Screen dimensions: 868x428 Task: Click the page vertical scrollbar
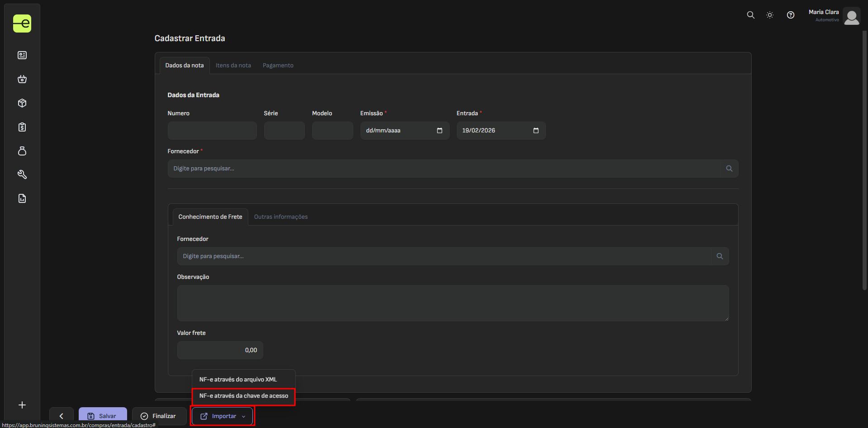coord(864,158)
